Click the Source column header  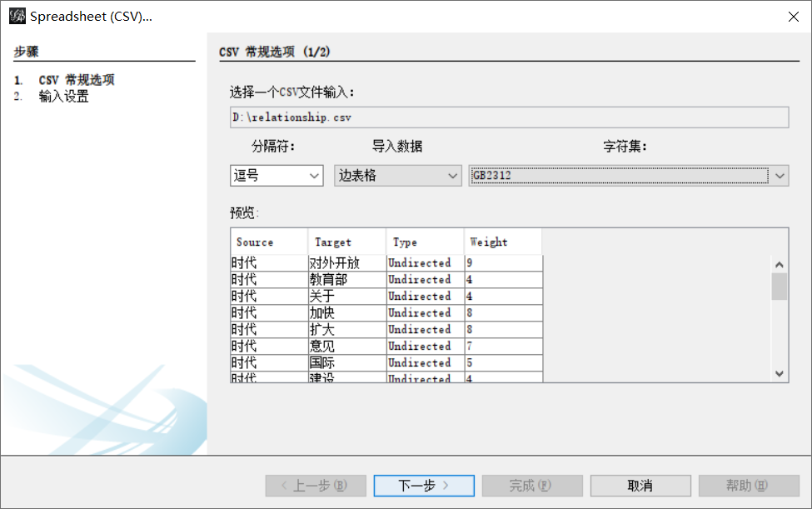point(269,242)
